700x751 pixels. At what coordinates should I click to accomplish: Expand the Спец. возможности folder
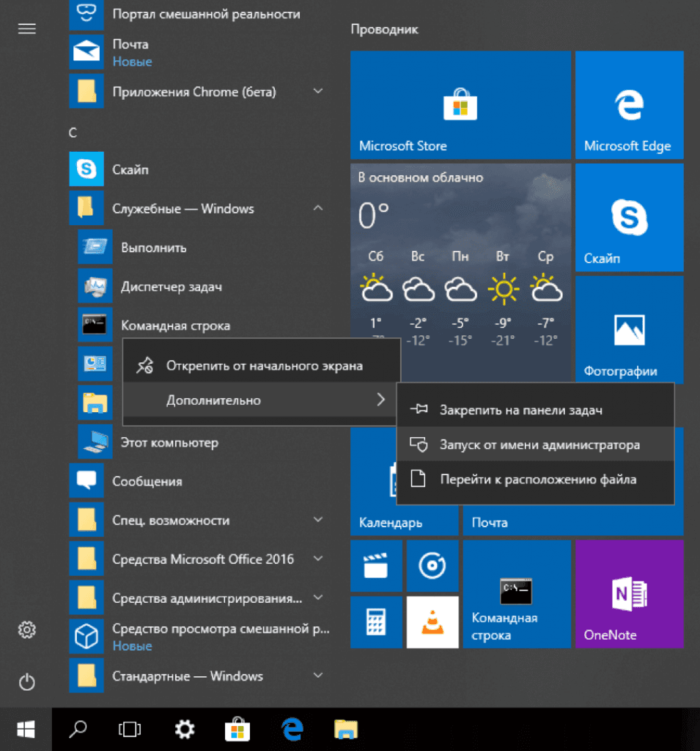click(x=318, y=520)
